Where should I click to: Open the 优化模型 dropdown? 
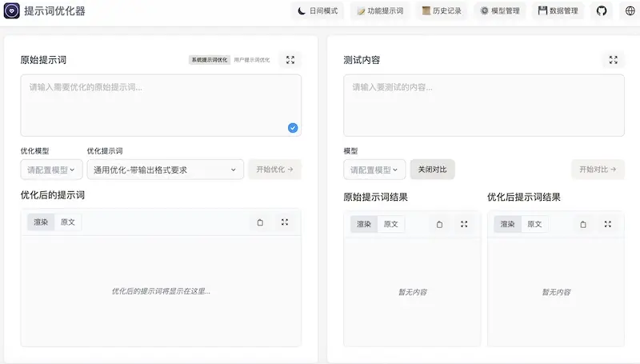(51, 170)
